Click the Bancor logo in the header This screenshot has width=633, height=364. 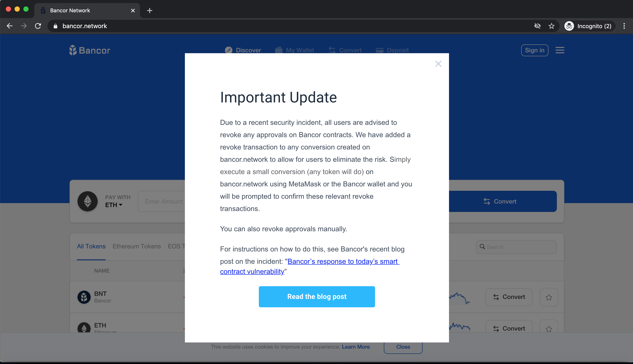(x=90, y=50)
